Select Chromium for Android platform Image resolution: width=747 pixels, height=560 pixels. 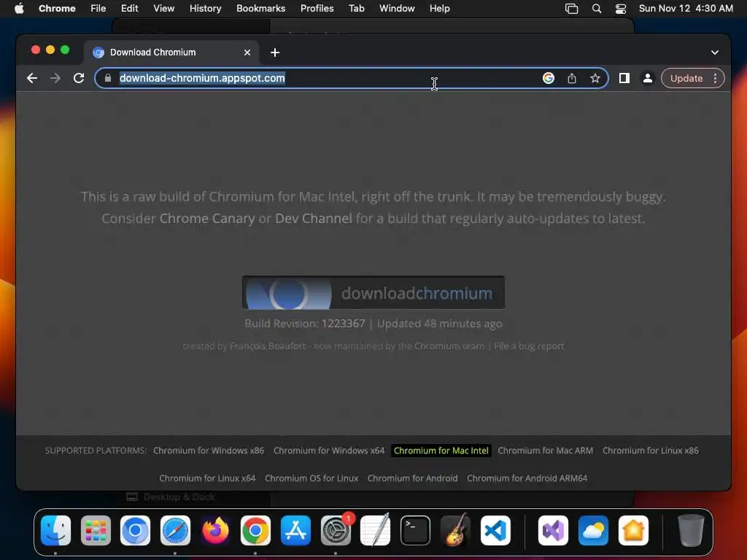(413, 478)
